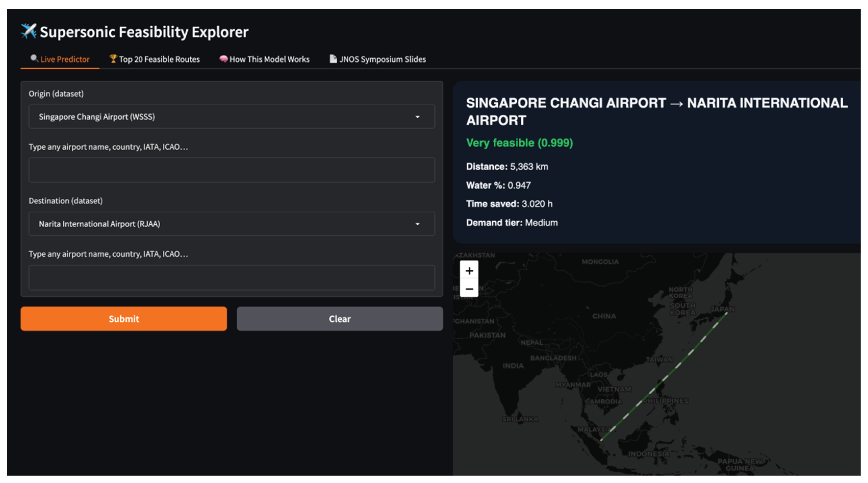Click the brain icon on model tab
Viewport: 868px width, 483px height.
pos(223,59)
